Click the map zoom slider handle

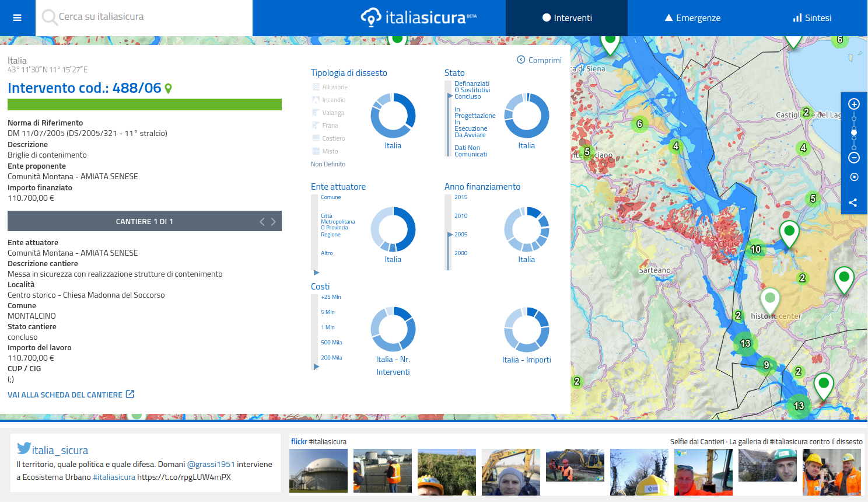[854, 133]
